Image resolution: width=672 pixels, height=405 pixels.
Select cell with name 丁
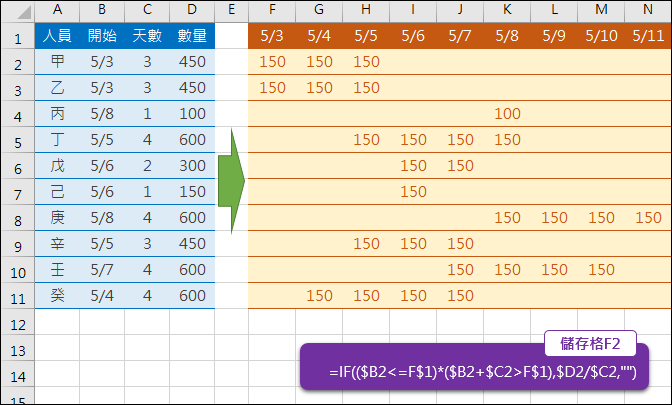[x=57, y=140]
